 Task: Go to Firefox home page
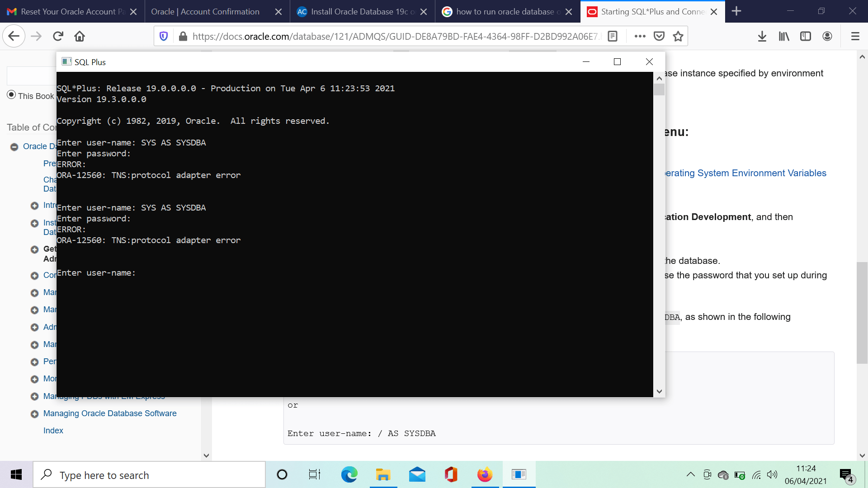[x=80, y=36]
